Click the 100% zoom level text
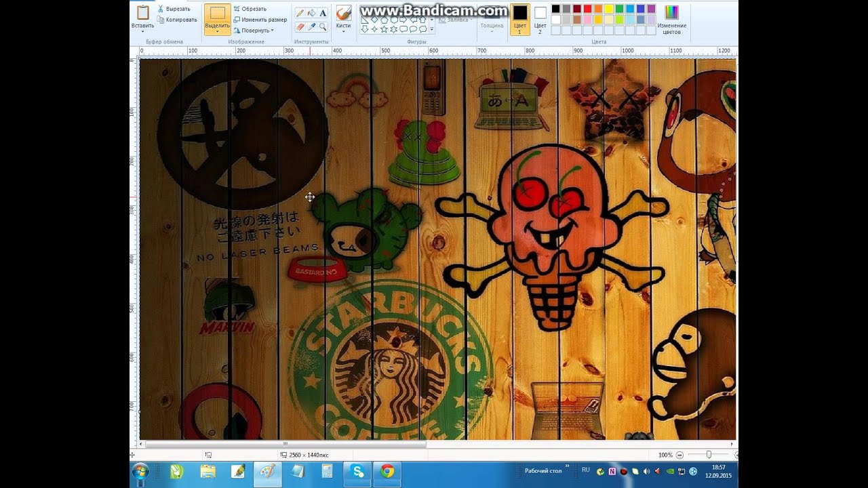Image resolution: width=868 pixels, height=488 pixels. (665, 455)
